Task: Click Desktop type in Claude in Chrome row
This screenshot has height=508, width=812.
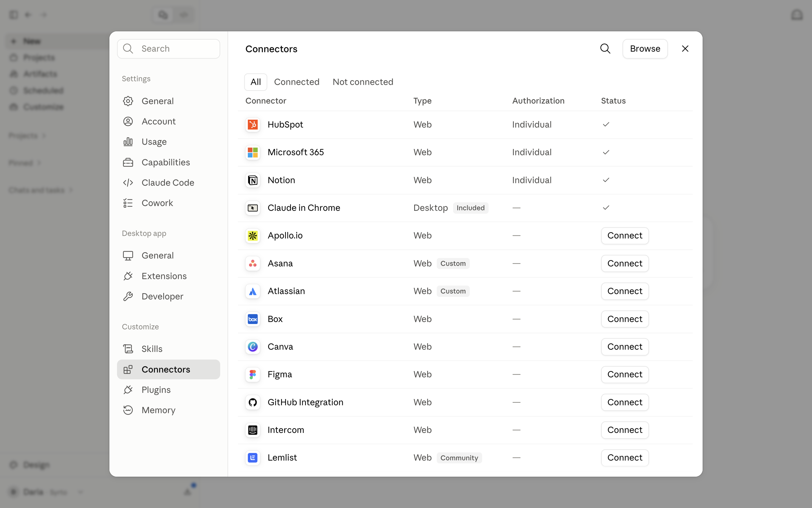Action: point(431,208)
